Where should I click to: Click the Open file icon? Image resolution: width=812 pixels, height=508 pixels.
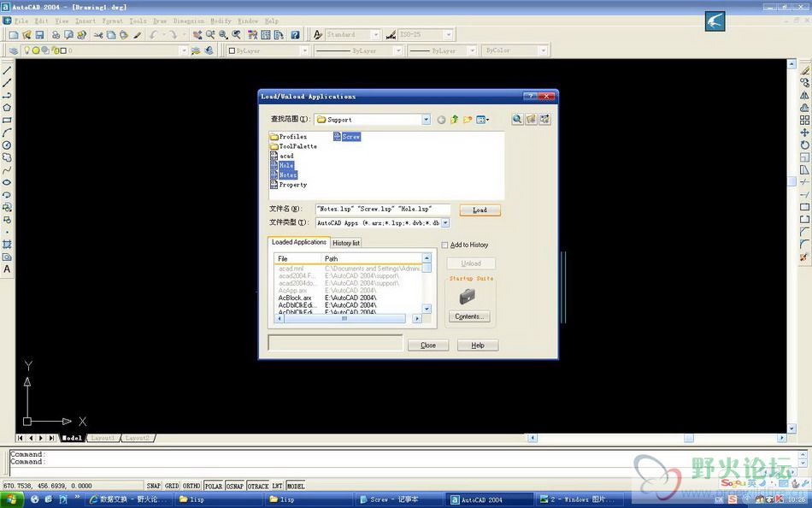(x=26, y=35)
